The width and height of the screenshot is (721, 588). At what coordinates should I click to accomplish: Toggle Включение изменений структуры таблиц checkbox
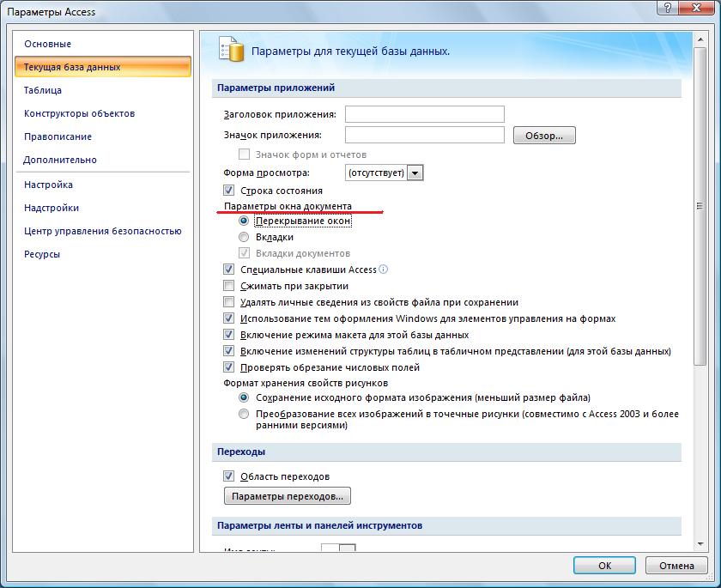(x=228, y=351)
